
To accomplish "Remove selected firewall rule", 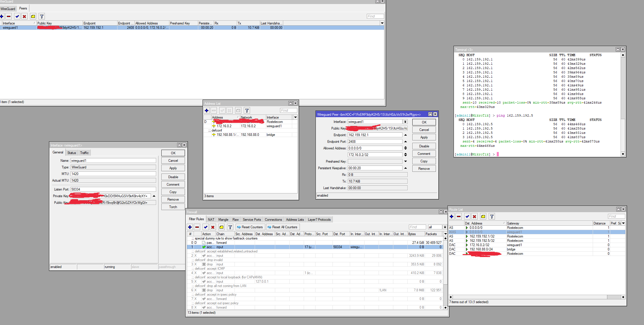I will [197, 227].
